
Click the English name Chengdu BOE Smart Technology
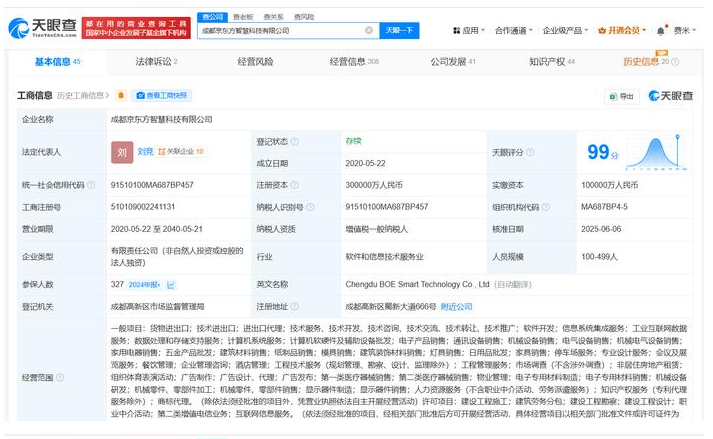(417, 284)
